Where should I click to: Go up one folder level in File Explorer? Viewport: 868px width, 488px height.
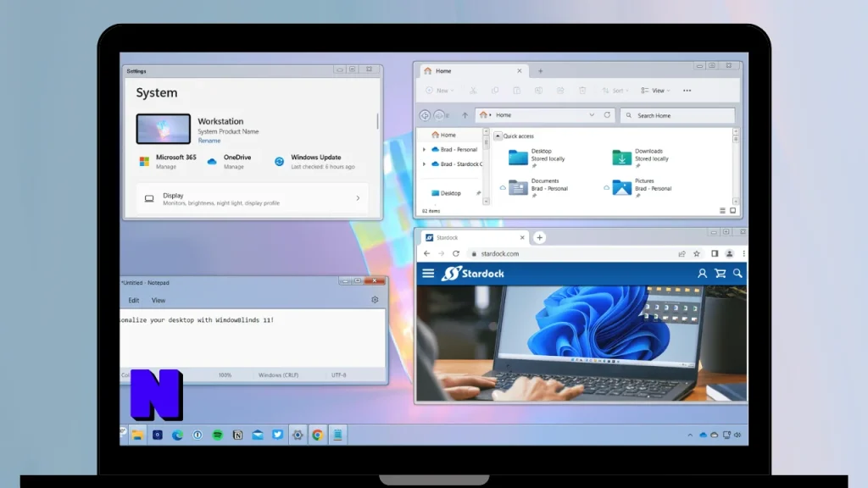coord(465,115)
